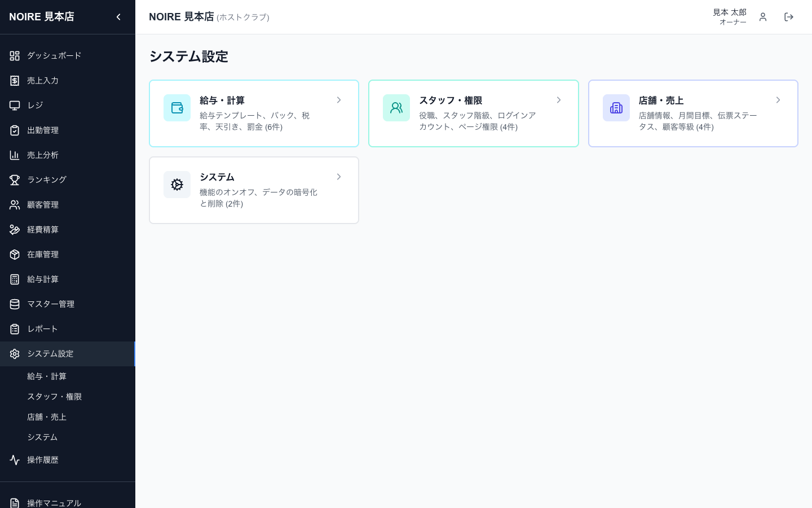812x508 pixels.
Task: Click the 給与計算 calculator icon
Action: pyautogui.click(x=15, y=279)
